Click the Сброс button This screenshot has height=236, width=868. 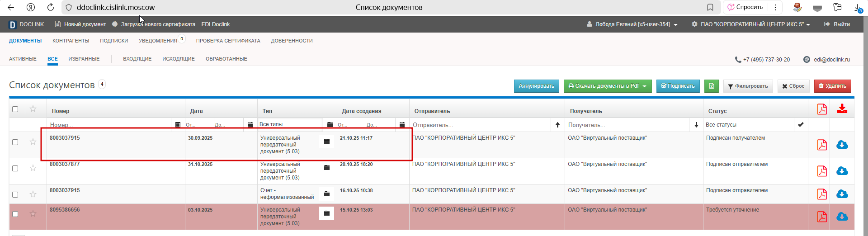793,86
